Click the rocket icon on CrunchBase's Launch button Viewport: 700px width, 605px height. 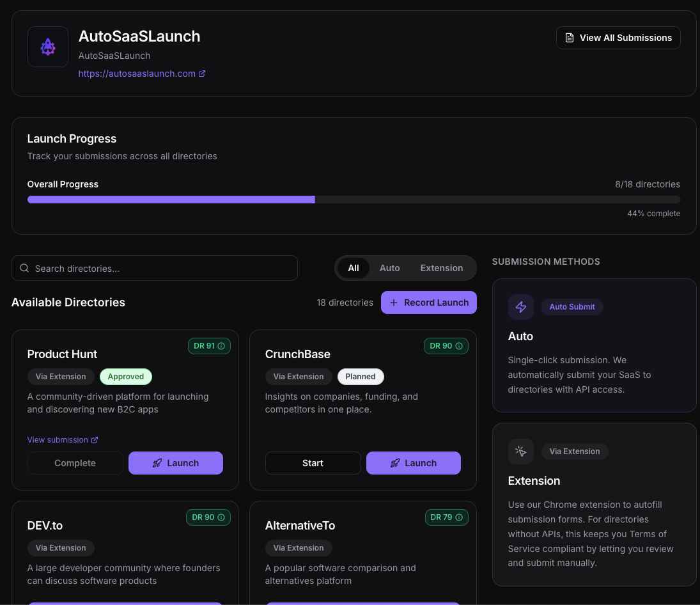(x=395, y=462)
